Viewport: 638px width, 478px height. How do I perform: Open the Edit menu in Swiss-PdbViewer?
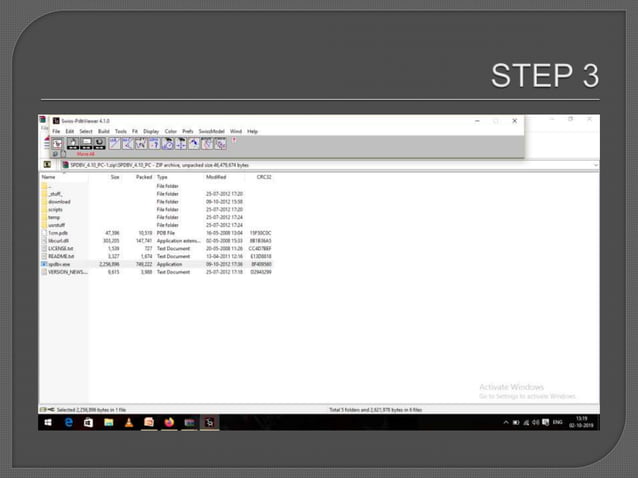coord(70,131)
